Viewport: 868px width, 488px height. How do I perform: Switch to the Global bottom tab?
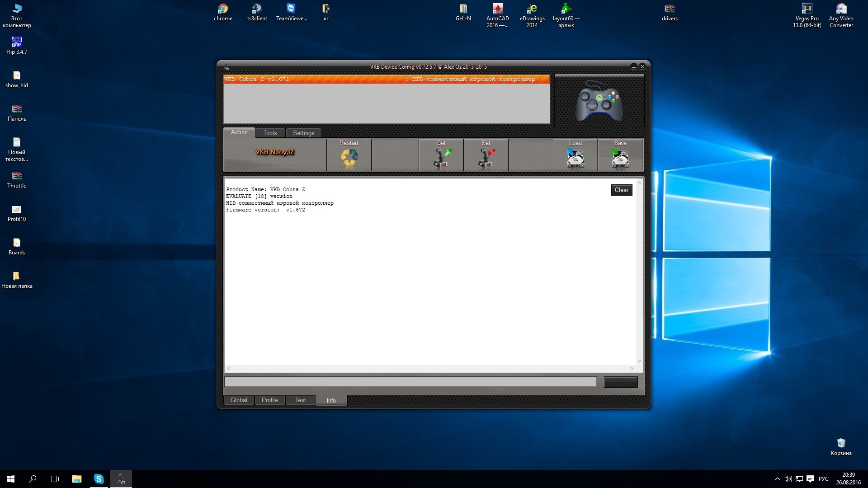pos(239,400)
